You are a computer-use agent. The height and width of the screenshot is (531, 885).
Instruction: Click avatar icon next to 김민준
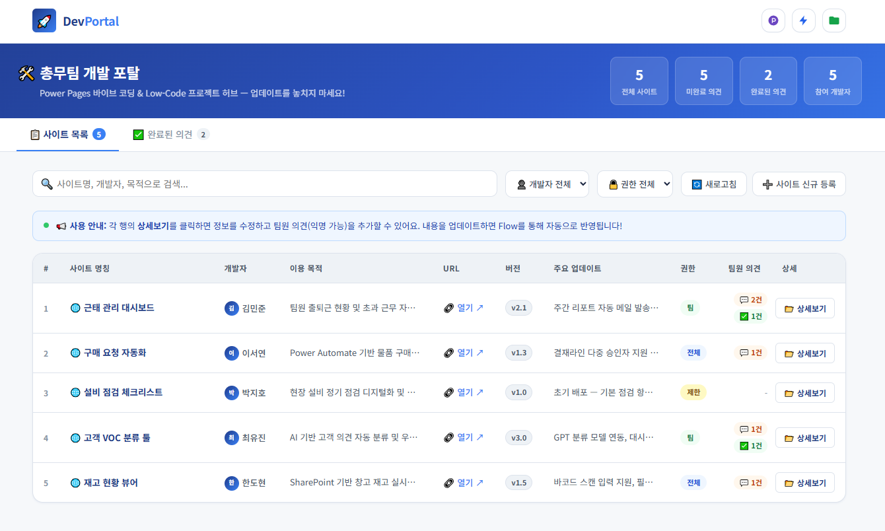231,308
